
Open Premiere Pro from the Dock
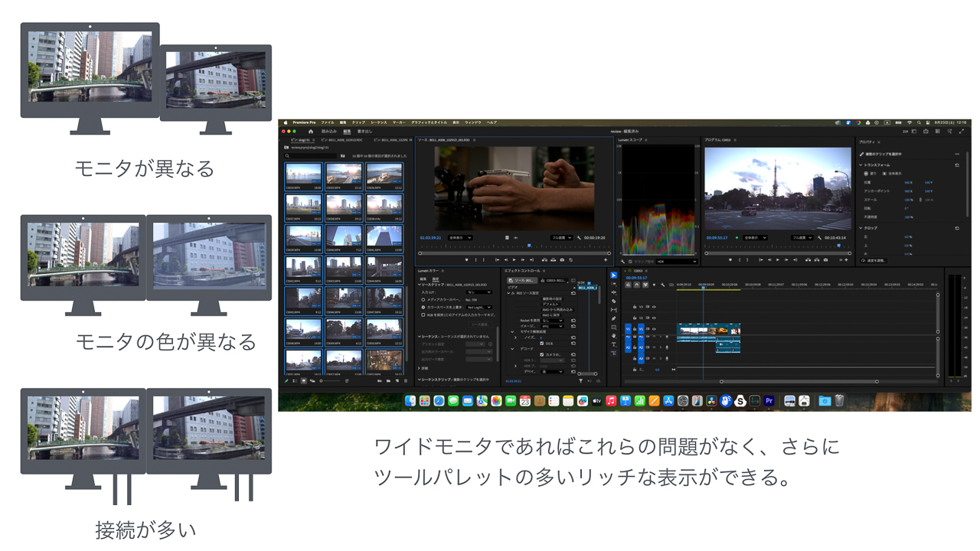click(769, 401)
